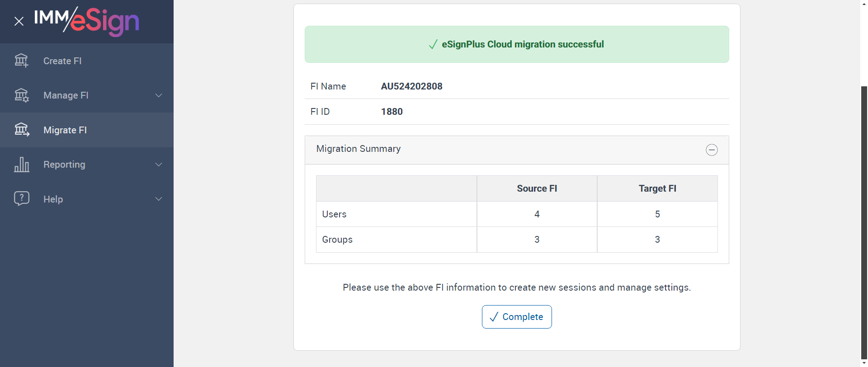Close the sidebar with X icon
This screenshot has height=367, width=868.
tap(19, 21)
